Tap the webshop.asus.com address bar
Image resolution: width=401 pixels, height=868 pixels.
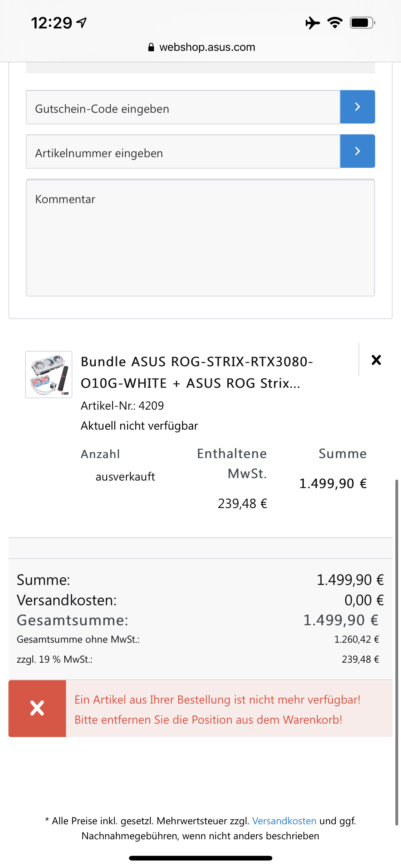(x=207, y=47)
